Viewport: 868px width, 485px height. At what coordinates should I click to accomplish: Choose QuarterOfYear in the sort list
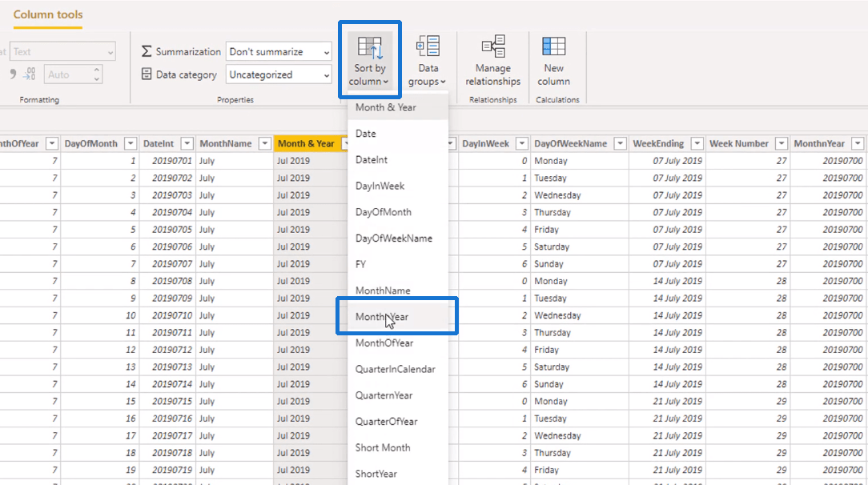click(x=397, y=422)
